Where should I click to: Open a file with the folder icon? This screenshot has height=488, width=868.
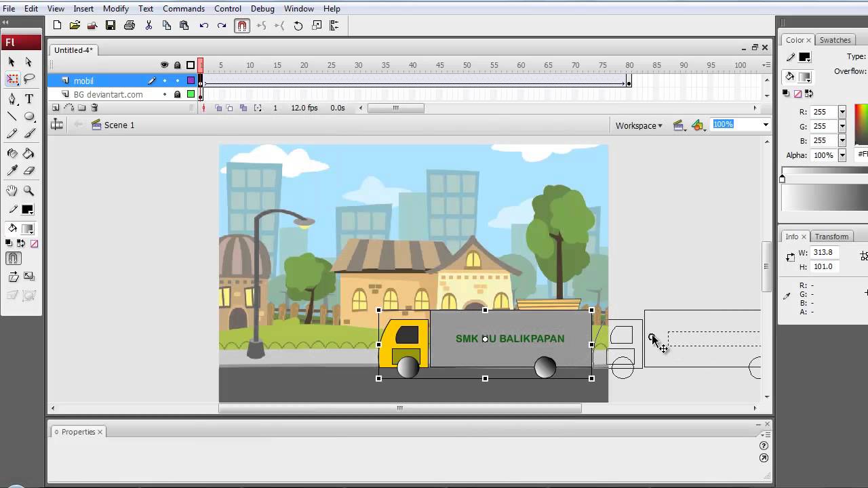tap(75, 26)
